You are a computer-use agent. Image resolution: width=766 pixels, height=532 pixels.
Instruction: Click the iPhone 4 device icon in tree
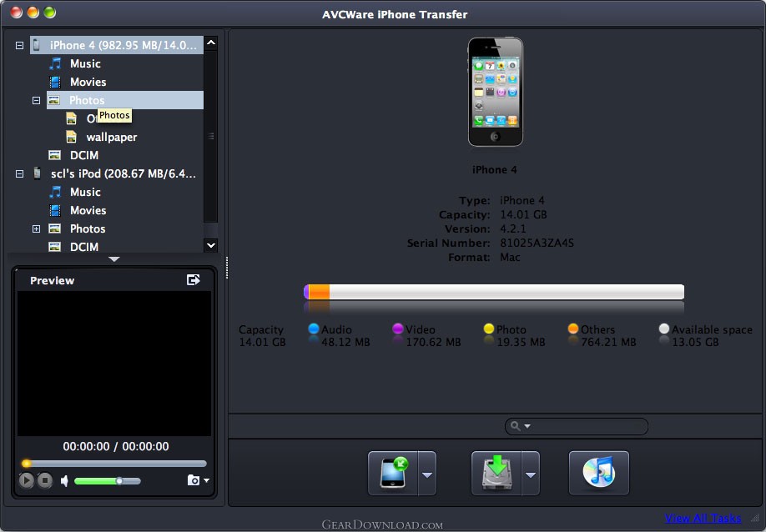(37, 45)
